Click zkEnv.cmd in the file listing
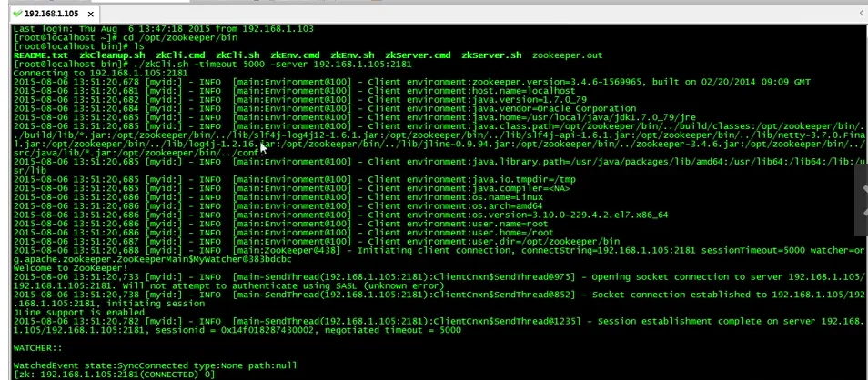The width and height of the screenshot is (868, 380). [295, 55]
